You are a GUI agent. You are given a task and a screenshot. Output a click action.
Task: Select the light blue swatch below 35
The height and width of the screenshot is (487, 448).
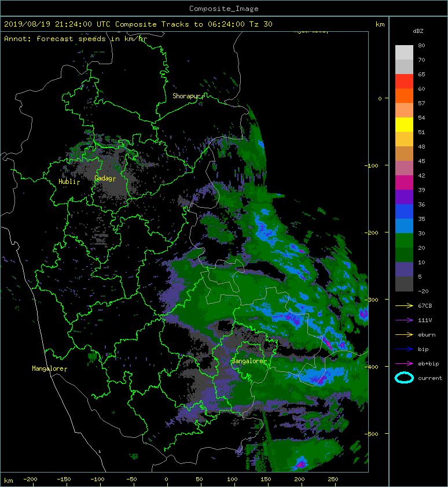coord(404,226)
